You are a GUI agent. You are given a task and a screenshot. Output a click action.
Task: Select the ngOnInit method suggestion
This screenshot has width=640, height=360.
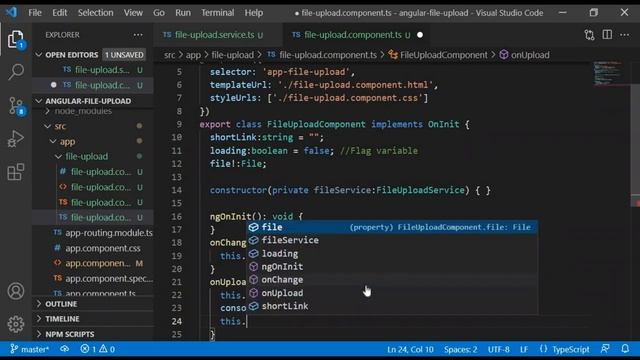click(x=391, y=267)
